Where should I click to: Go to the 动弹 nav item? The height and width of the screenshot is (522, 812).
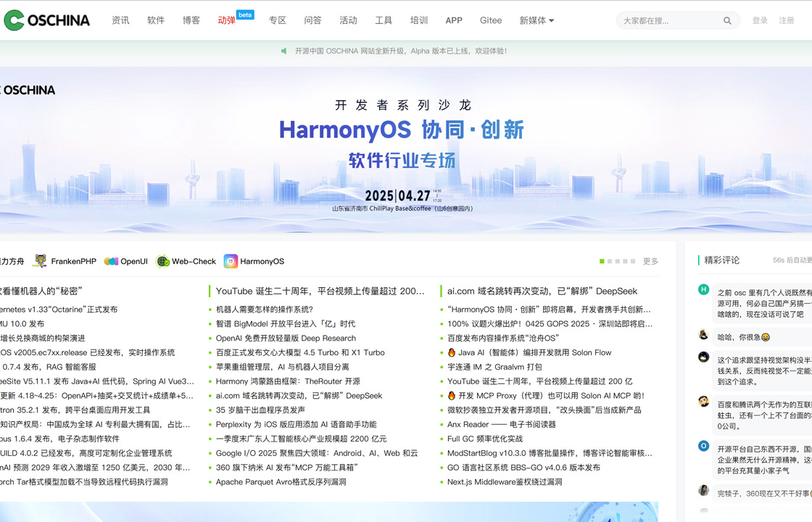pos(226,21)
